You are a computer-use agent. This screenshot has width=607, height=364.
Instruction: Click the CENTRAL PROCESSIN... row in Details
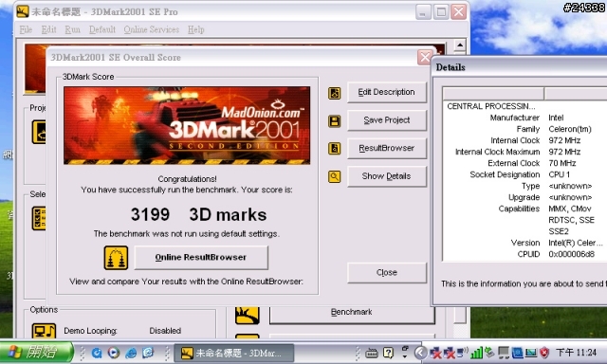pos(524,106)
